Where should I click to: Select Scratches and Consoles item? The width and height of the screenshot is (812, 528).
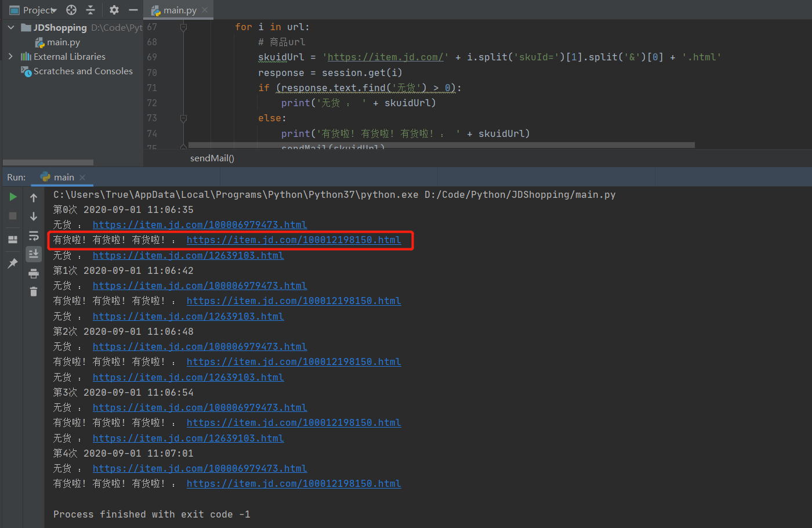tap(77, 71)
